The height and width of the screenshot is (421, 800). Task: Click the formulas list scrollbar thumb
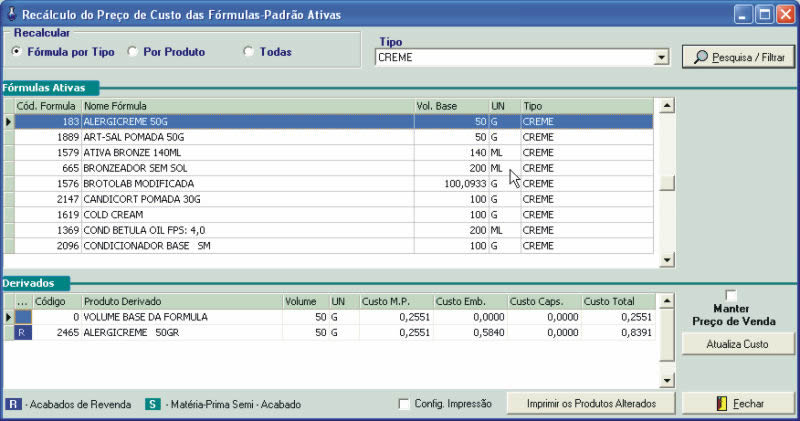point(667,183)
